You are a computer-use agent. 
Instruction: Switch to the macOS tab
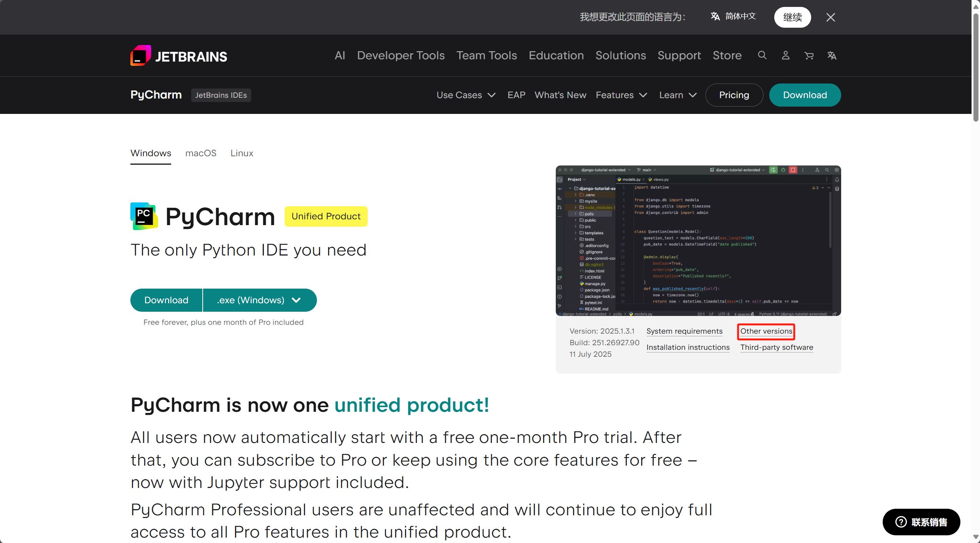(x=201, y=153)
